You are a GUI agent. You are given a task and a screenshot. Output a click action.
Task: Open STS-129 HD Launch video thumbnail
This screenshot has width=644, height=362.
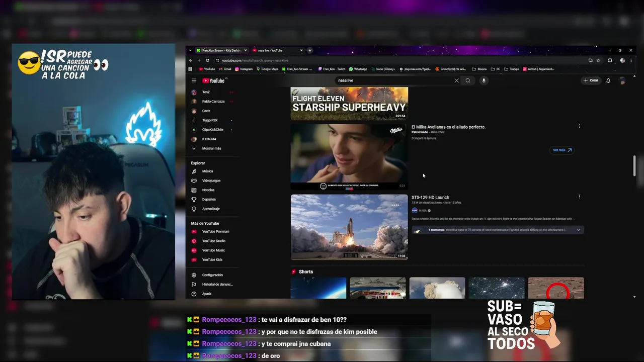349,227
